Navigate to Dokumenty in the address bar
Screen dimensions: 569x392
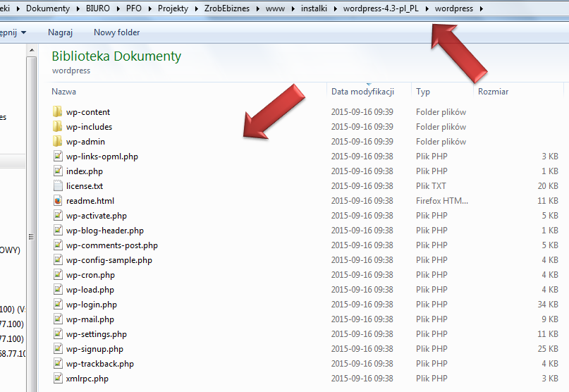pos(48,8)
